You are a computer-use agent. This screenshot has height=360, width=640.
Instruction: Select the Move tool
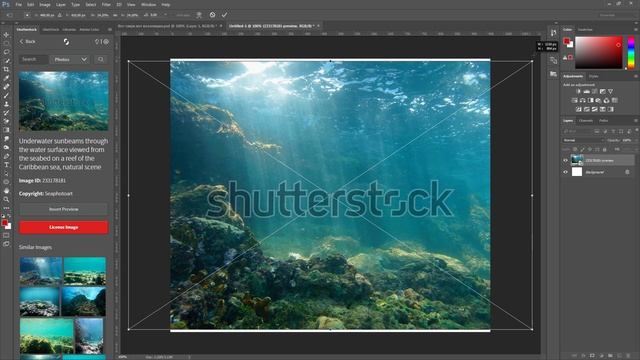(x=6, y=35)
